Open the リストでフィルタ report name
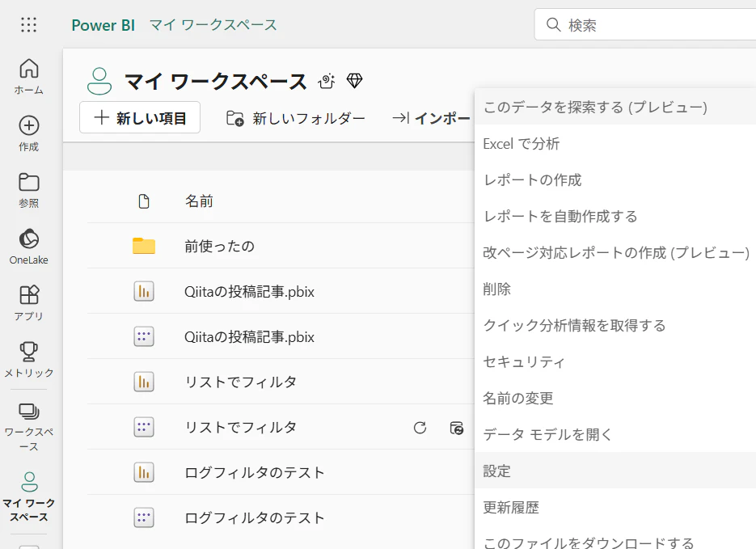Image resolution: width=756 pixels, height=549 pixels. [x=241, y=382]
